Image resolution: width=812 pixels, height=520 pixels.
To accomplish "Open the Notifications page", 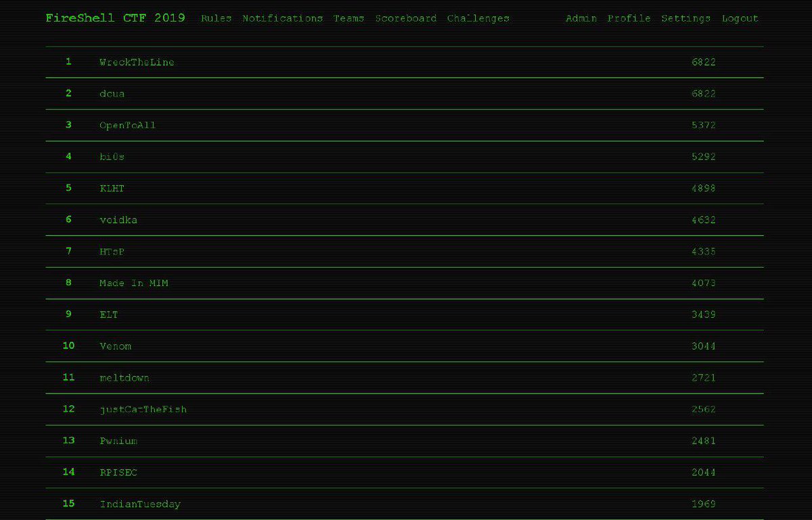I will (x=283, y=18).
